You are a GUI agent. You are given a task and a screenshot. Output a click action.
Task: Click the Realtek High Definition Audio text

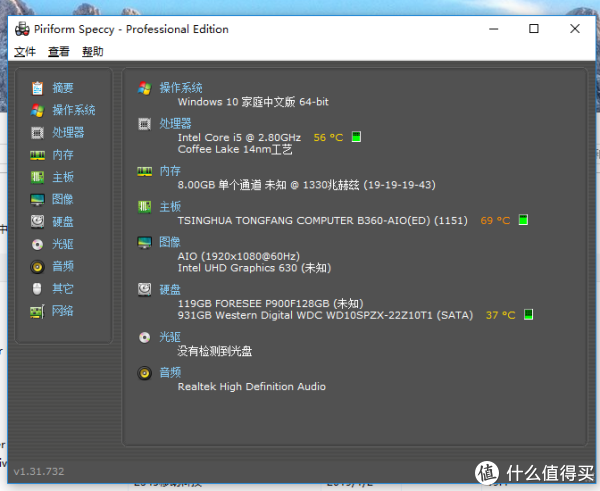[252, 387]
